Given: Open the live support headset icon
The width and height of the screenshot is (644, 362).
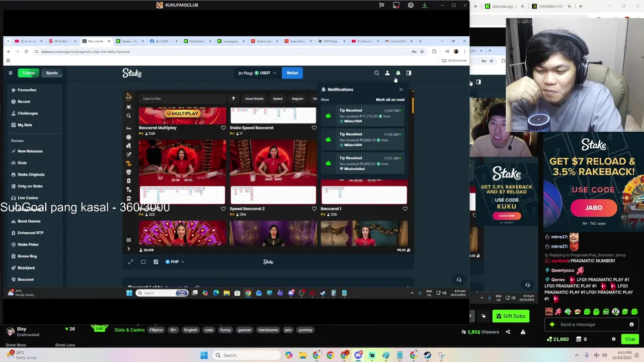Looking at the screenshot, I should (x=459, y=280).
